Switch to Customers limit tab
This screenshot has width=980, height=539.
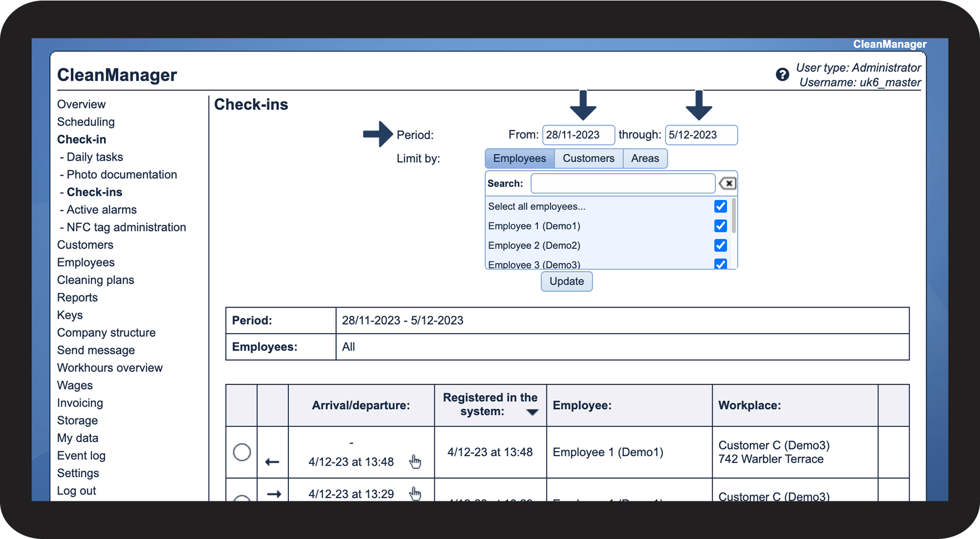(588, 158)
